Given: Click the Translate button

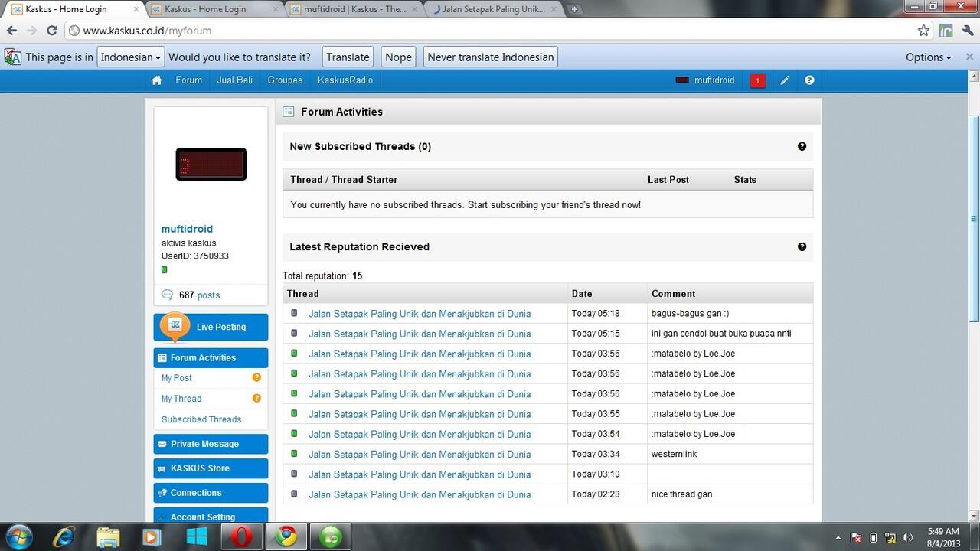Looking at the screenshot, I should point(348,57).
